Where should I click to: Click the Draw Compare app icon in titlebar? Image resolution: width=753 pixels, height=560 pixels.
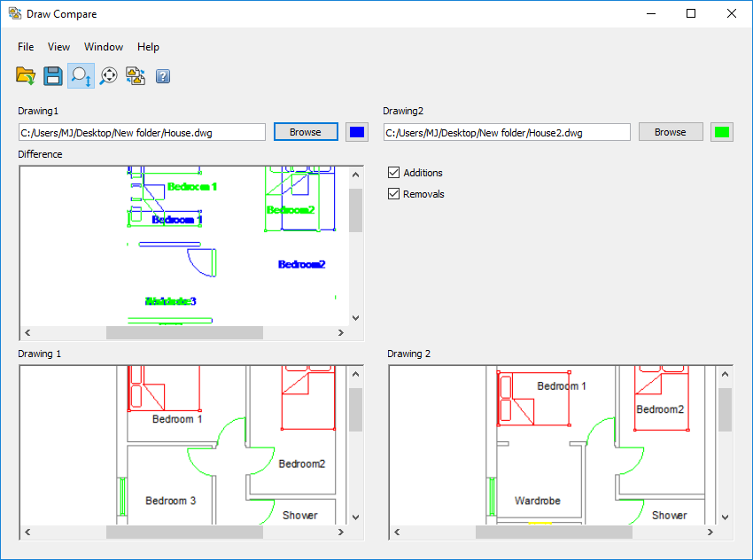(x=14, y=13)
